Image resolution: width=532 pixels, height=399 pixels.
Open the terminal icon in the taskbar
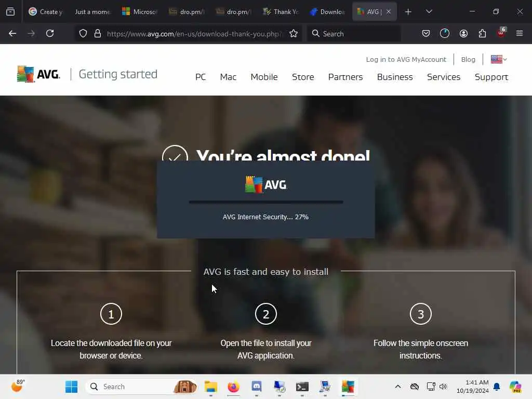(302, 387)
